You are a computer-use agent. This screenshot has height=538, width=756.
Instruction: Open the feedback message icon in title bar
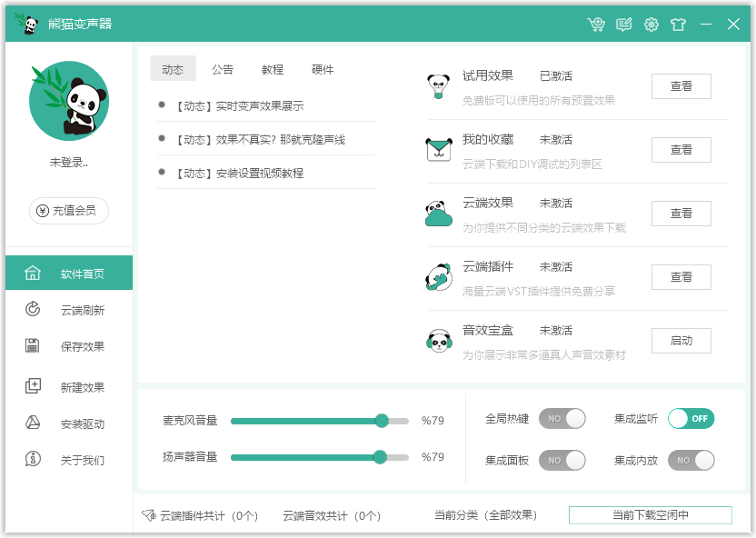tap(624, 25)
